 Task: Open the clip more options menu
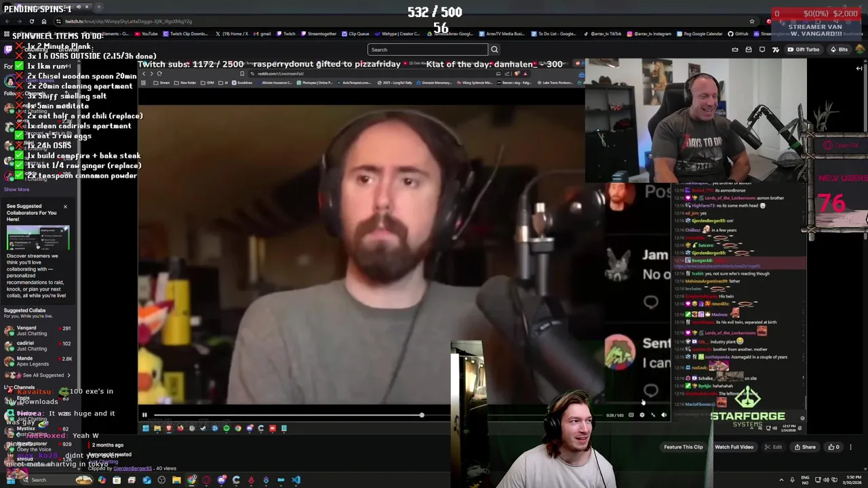pyautogui.click(x=851, y=447)
